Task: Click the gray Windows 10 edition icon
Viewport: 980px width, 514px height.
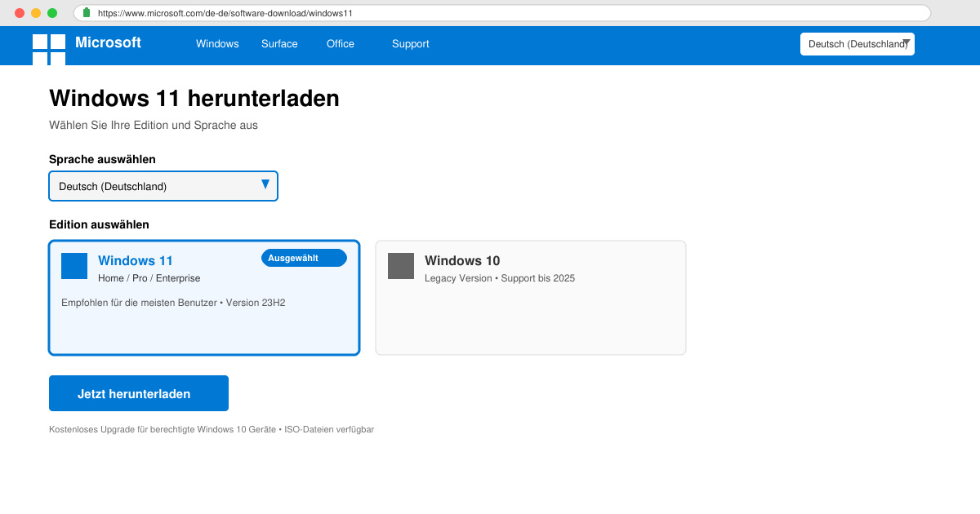Action: point(401,266)
